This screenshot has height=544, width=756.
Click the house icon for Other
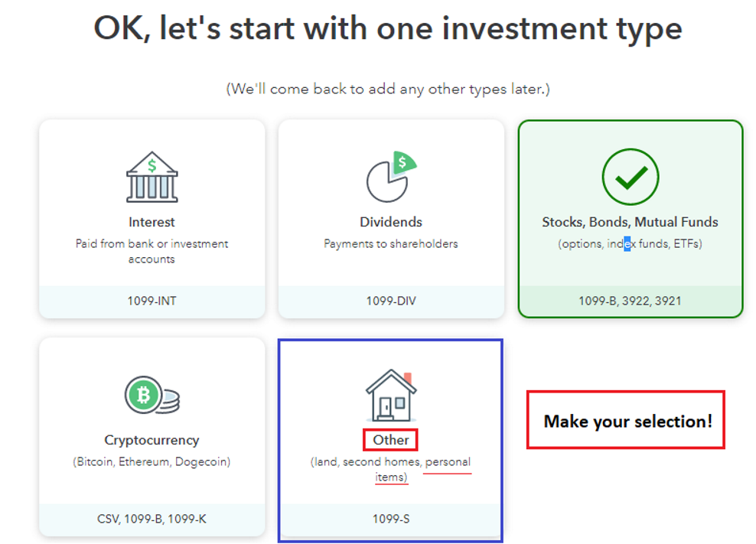click(x=391, y=396)
